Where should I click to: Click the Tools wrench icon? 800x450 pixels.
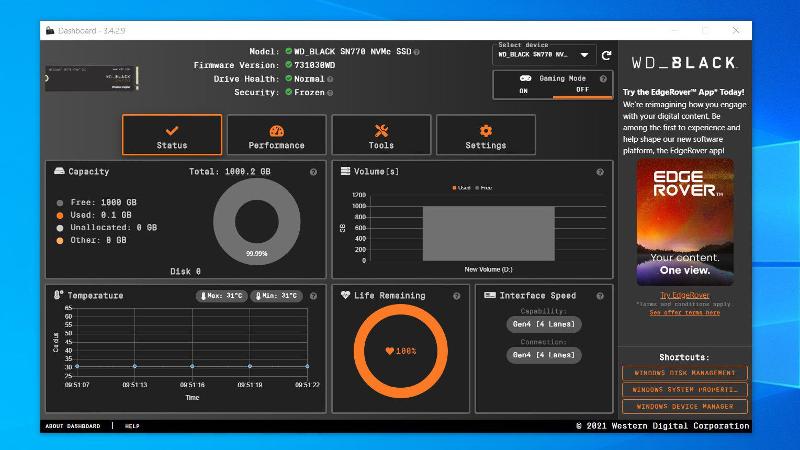381,131
